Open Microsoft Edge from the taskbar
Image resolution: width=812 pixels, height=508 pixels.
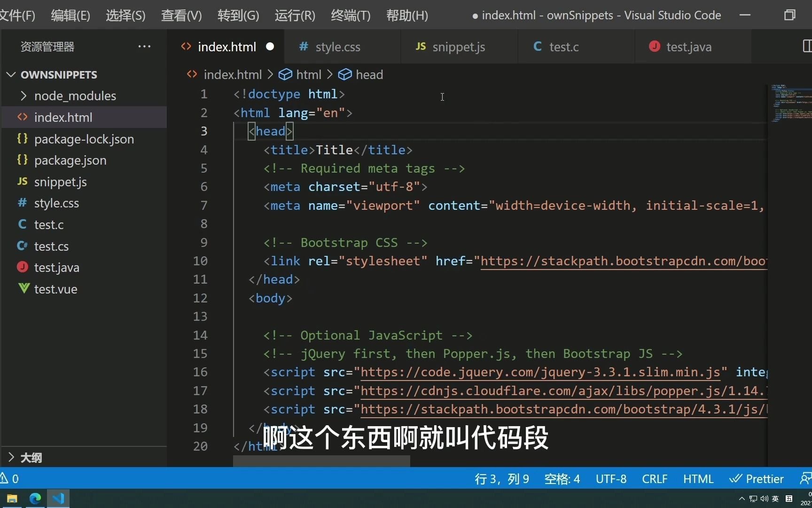click(35, 499)
